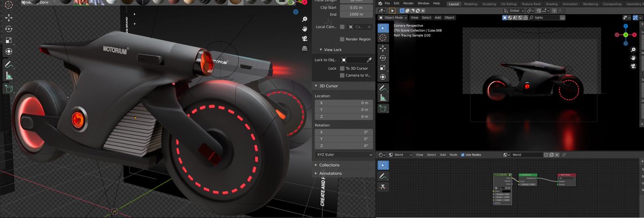The height and width of the screenshot is (218, 644).
Task: Select the Transform tool in left viewport toolbar
Action: pos(9,51)
